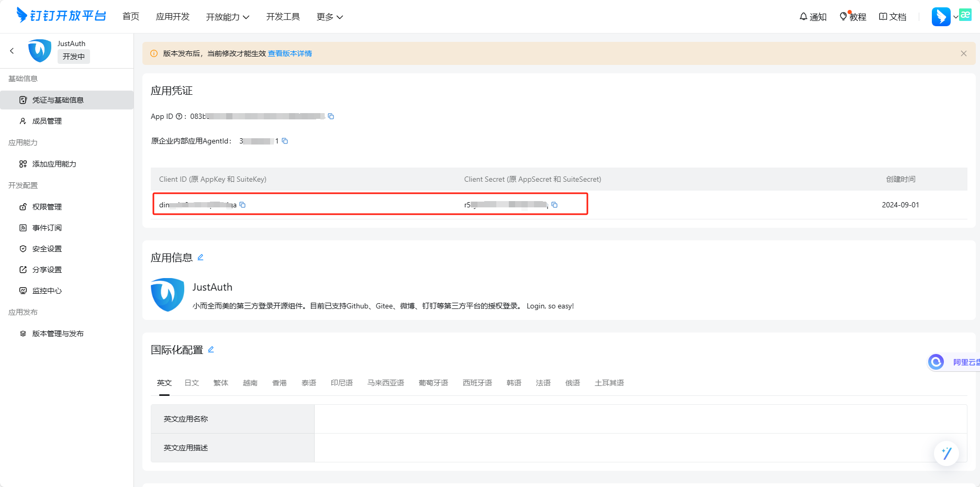Go to 应用开发 in top navigation
The width and height of the screenshot is (980, 487).
(x=173, y=17)
